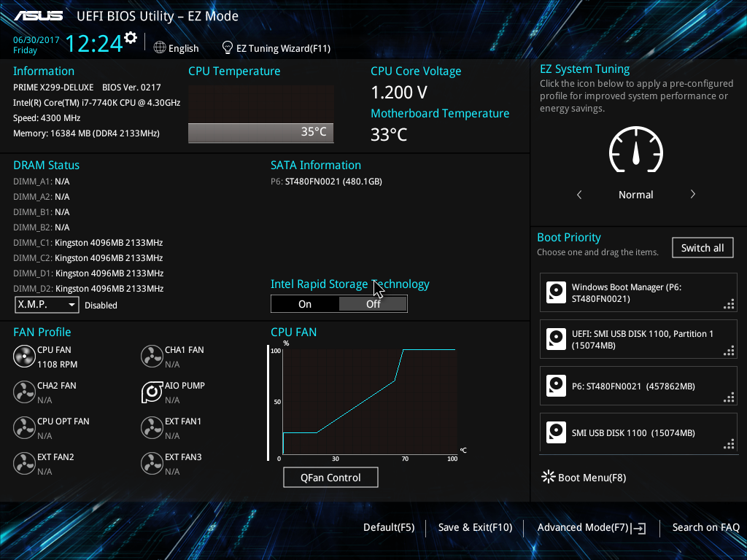
Task: Click the Normal tuning profile label
Action: [x=635, y=195]
